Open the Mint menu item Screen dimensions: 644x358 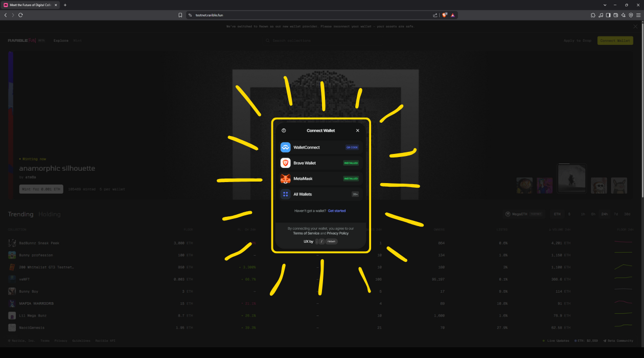point(77,40)
